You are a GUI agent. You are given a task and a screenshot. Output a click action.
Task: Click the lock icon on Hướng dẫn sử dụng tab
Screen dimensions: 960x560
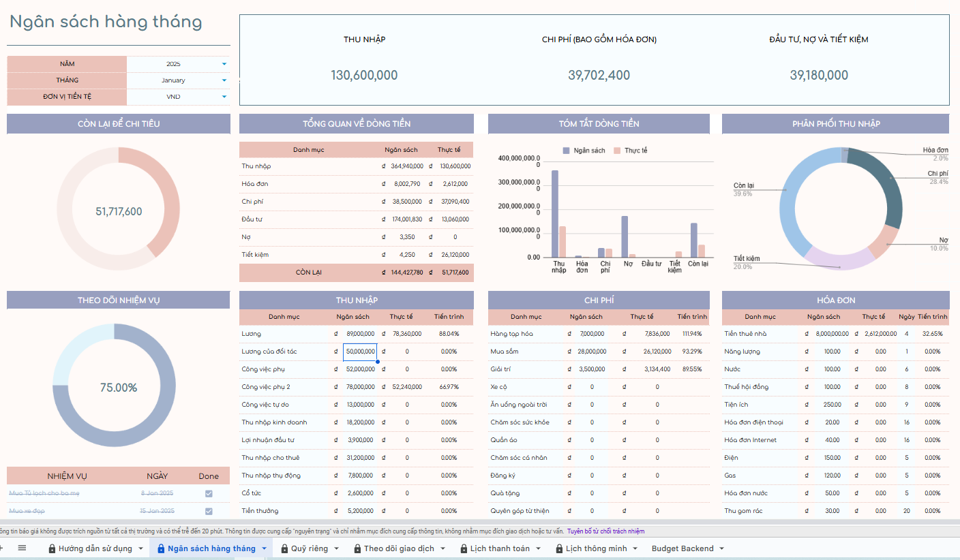52,548
